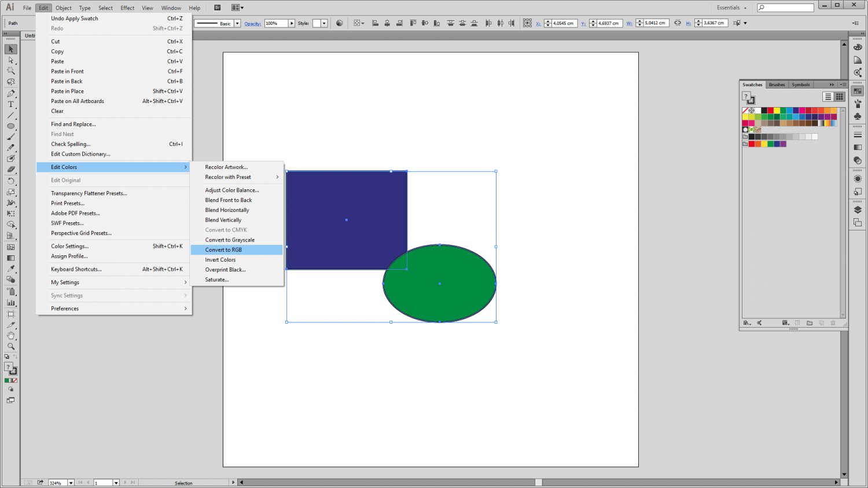Image resolution: width=868 pixels, height=488 pixels.
Task: Activate the Eyedropper tool
Action: 10,269
